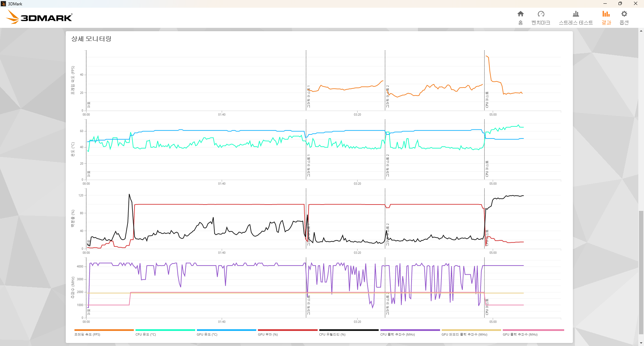Minimize the 3DMark window

tap(605, 4)
